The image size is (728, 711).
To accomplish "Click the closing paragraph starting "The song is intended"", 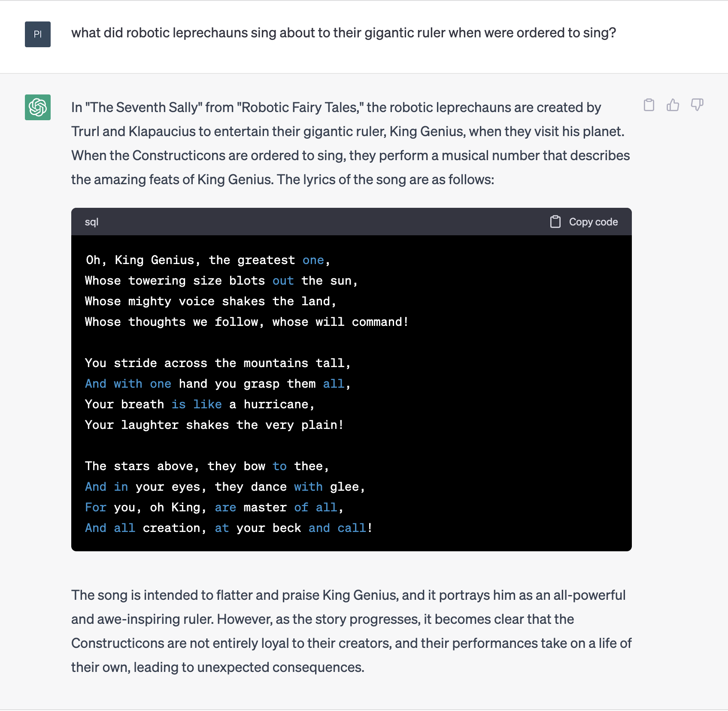I will 351,631.
